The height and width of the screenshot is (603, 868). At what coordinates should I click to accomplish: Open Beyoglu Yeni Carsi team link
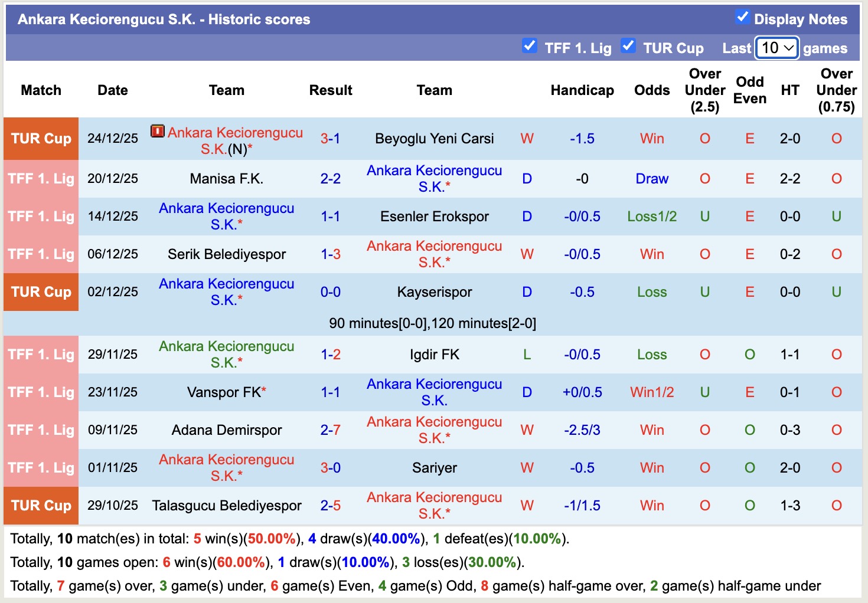click(x=434, y=139)
